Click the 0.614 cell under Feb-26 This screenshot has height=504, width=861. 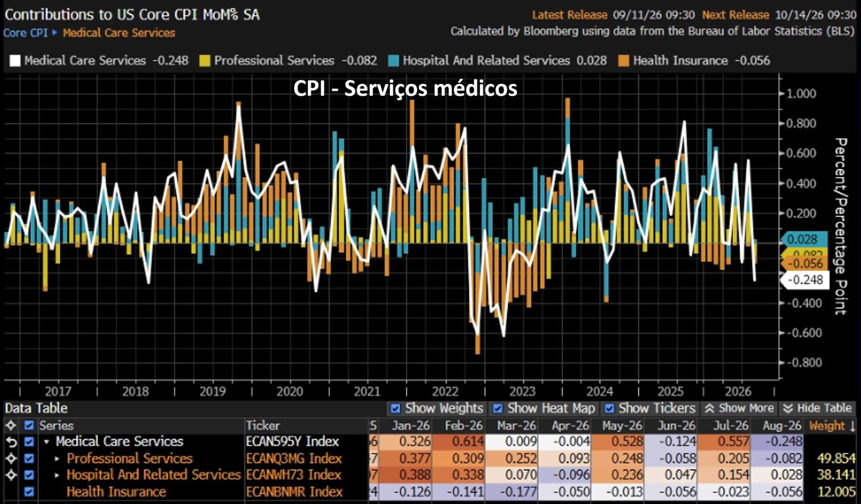pyautogui.click(x=460, y=442)
